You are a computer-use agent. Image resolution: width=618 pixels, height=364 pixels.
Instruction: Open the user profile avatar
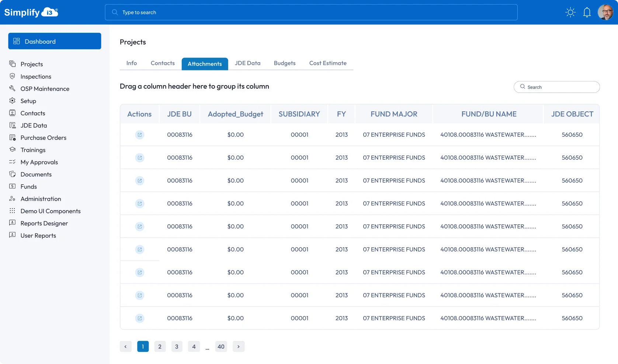click(605, 13)
